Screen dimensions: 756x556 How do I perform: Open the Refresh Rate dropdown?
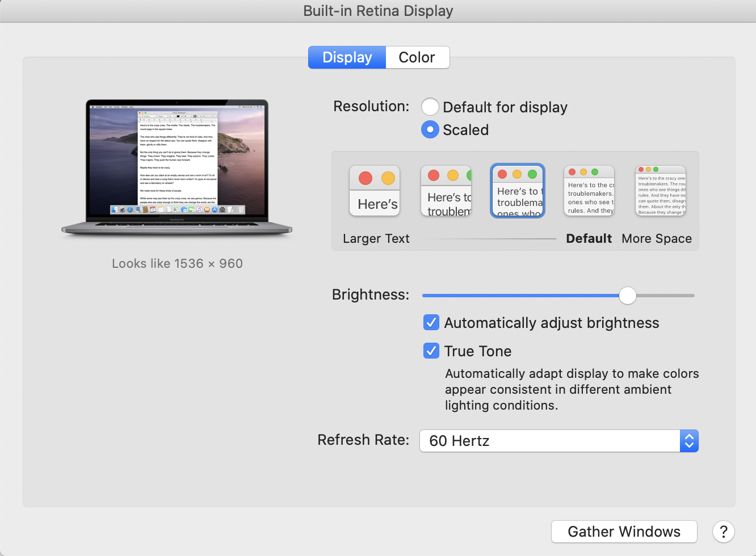pyautogui.click(x=558, y=441)
